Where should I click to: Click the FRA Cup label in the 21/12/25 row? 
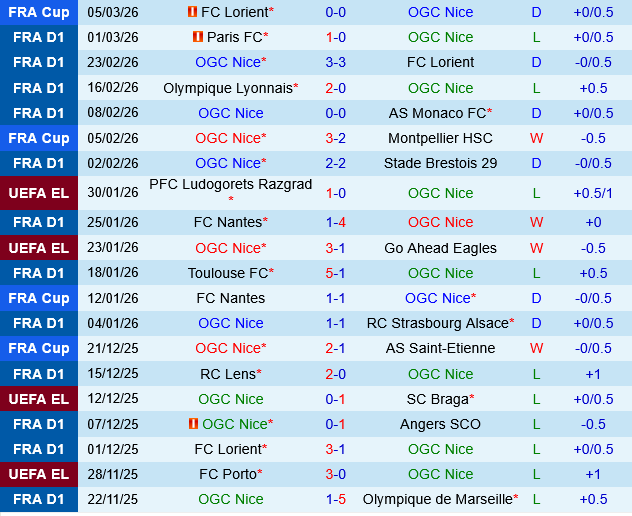pos(39,348)
